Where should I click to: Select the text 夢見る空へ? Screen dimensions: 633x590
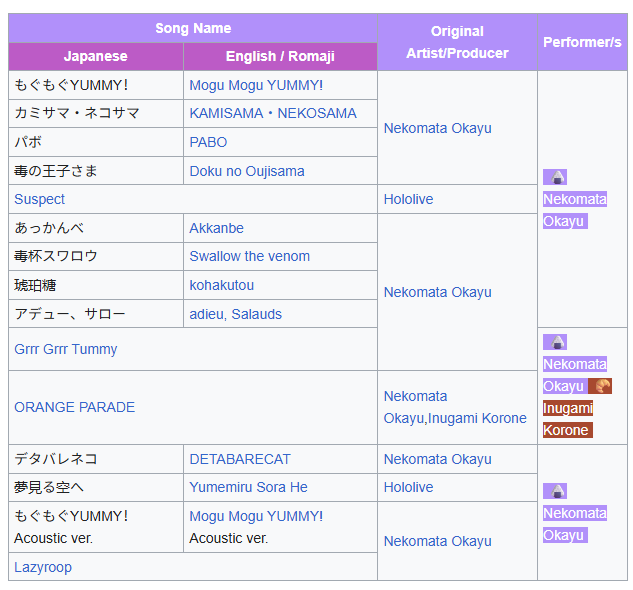click(49, 487)
